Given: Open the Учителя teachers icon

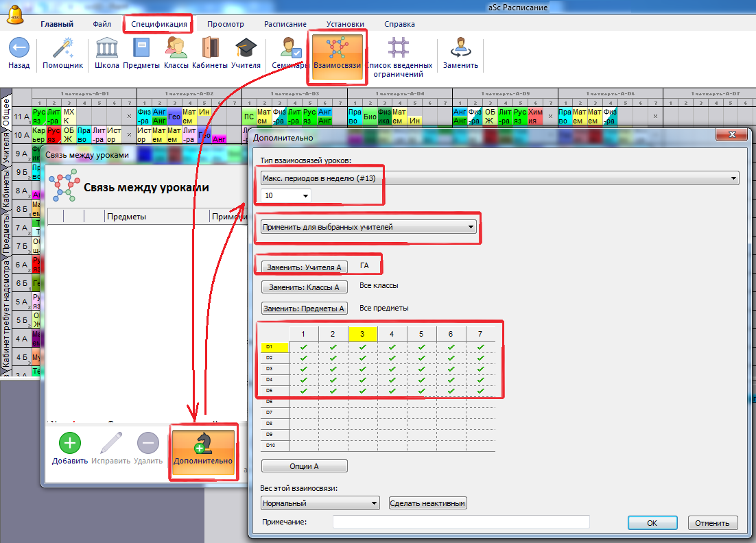Looking at the screenshot, I should pos(246,49).
